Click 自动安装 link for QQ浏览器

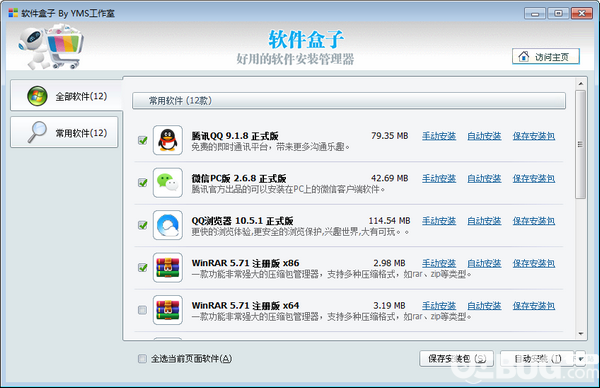[484, 221]
